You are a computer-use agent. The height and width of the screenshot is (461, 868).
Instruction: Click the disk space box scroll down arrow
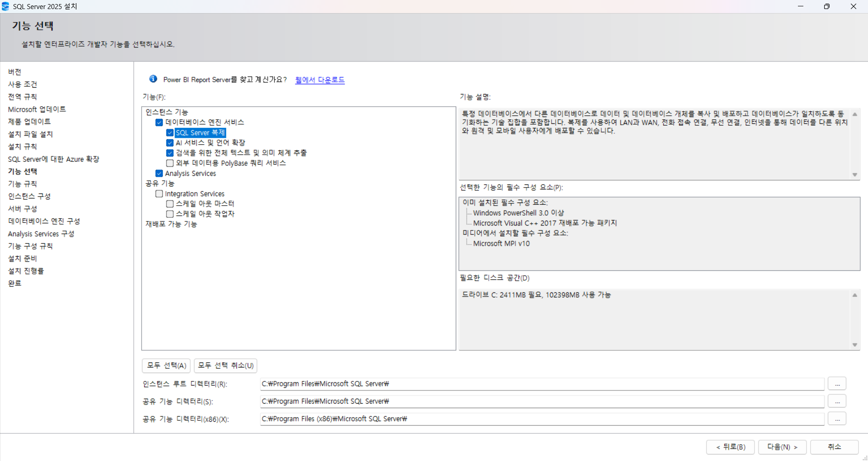point(855,345)
